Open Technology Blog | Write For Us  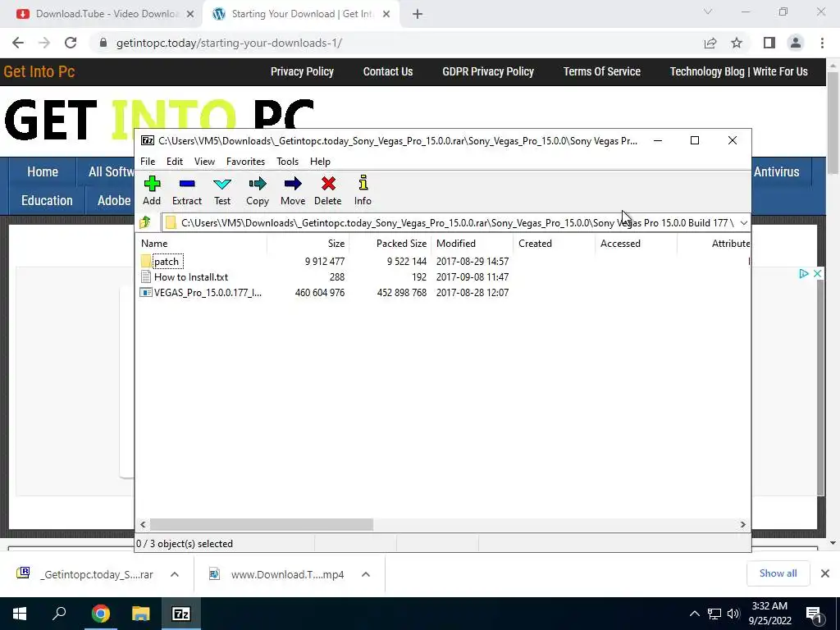[739, 72]
